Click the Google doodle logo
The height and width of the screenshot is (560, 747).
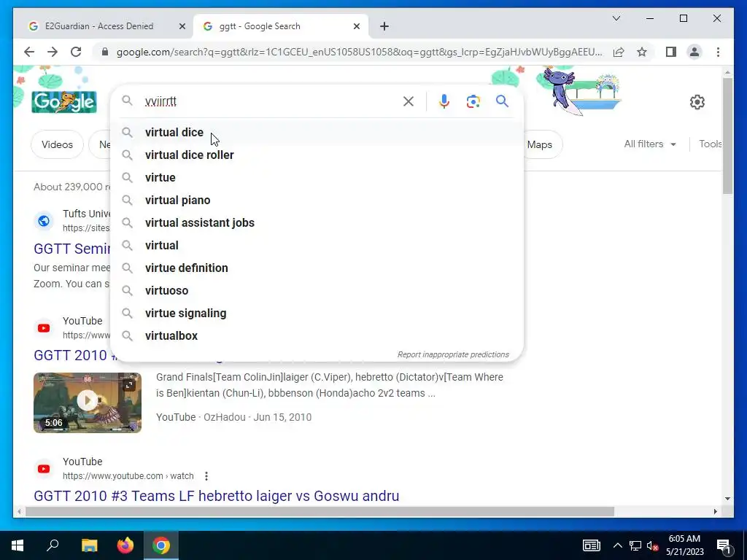(x=64, y=101)
